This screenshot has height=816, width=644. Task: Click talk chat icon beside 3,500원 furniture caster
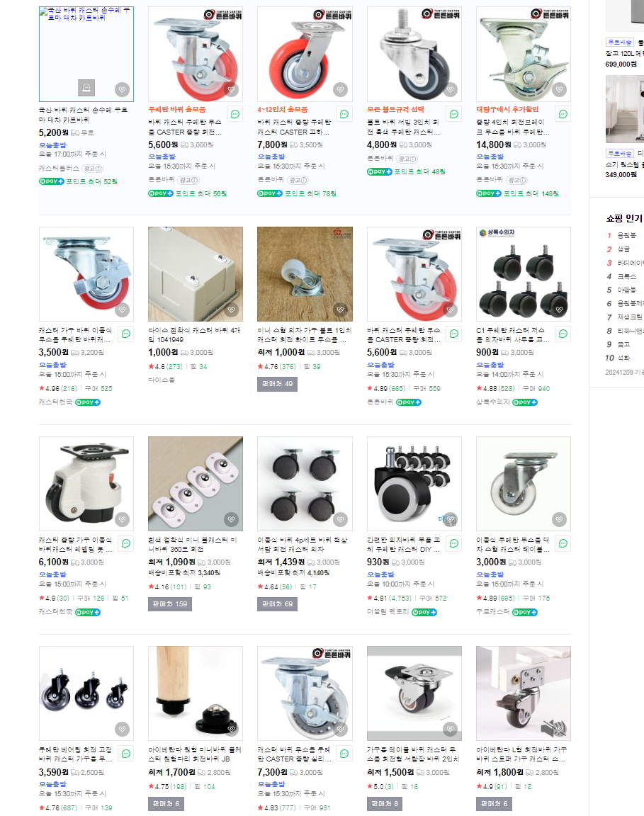pos(126,334)
